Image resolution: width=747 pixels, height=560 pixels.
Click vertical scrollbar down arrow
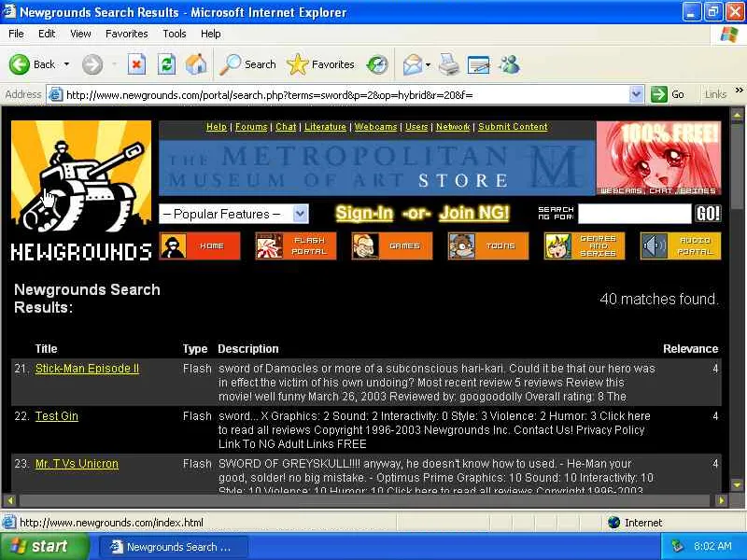click(737, 485)
